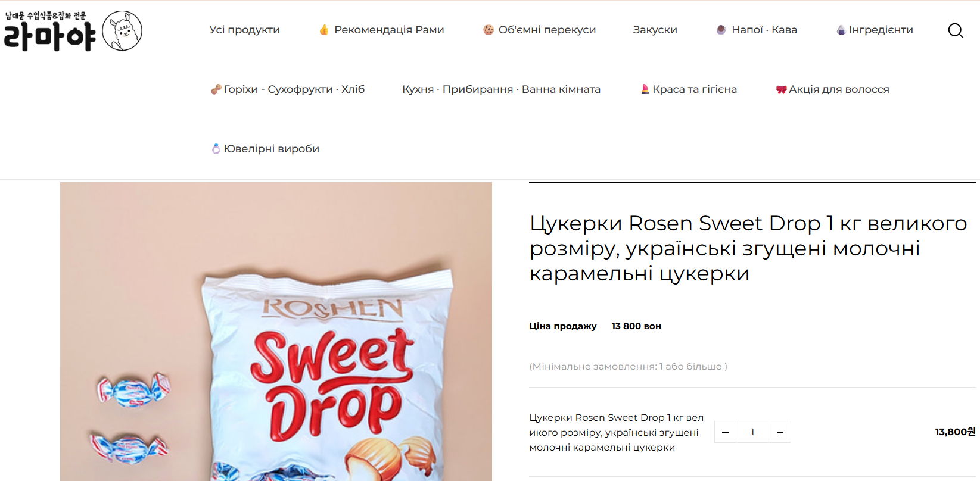The image size is (980, 481).
Task: Click the 라마야 site logo text
Action: point(49,36)
